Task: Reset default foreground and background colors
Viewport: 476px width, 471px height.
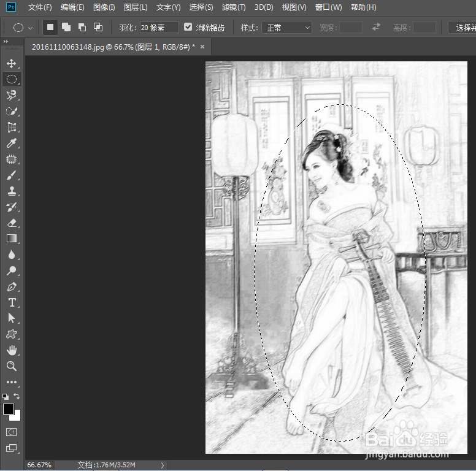Action: (6, 396)
